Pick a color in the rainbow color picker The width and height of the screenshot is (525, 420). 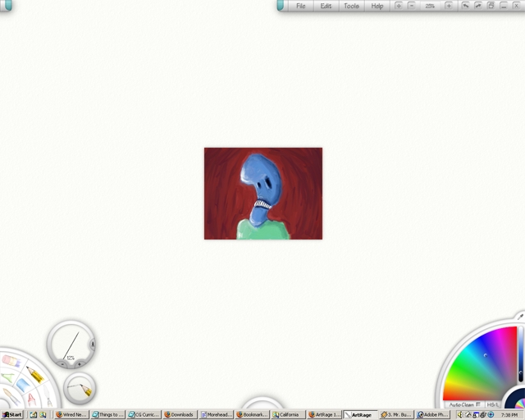(x=482, y=365)
